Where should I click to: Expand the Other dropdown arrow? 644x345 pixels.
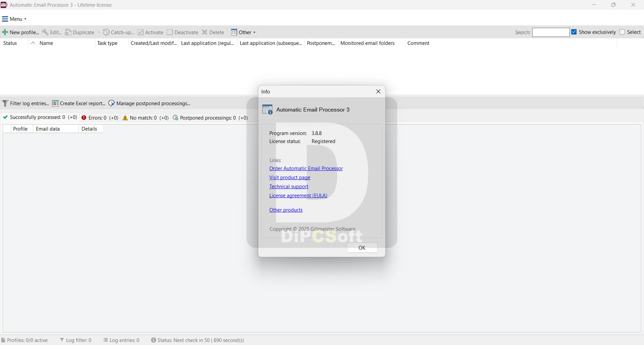[x=255, y=32]
